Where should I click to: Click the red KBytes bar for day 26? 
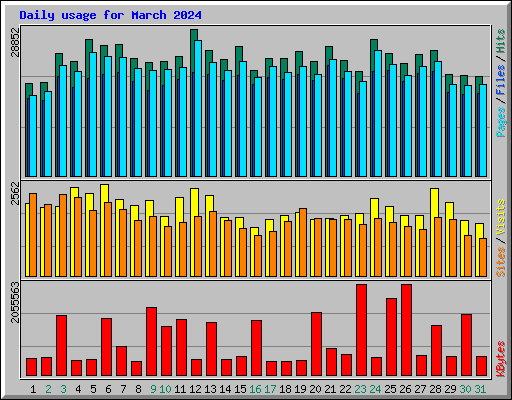(x=406, y=330)
